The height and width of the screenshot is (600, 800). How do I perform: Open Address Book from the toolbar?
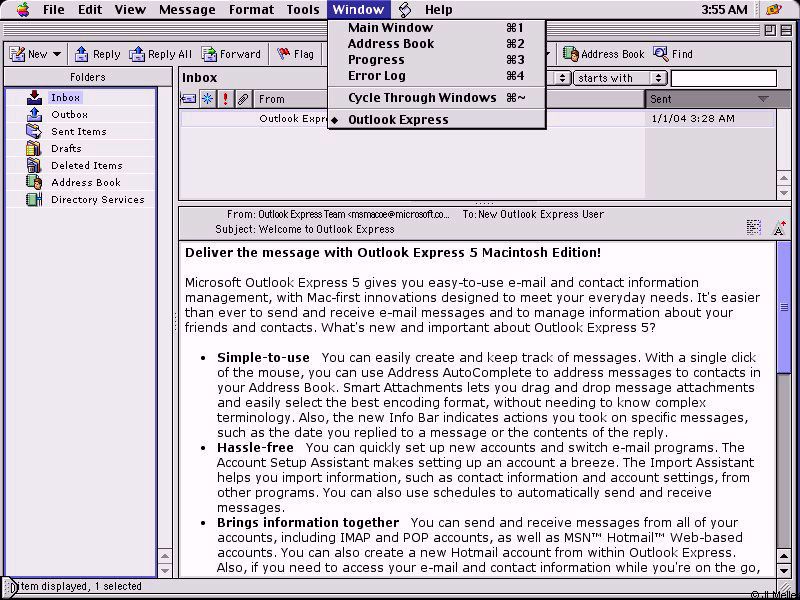pos(604,54)
